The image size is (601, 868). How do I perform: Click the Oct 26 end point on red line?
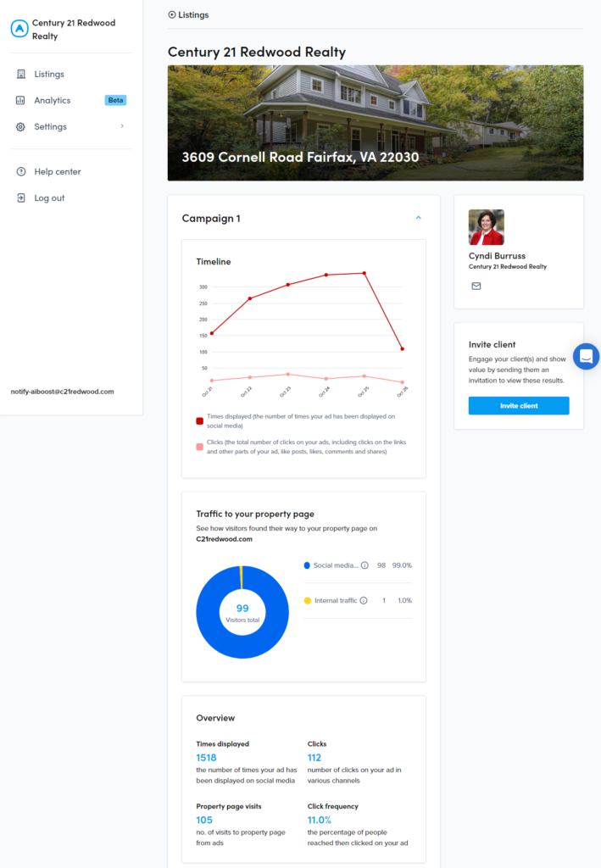tap(403, 349)
